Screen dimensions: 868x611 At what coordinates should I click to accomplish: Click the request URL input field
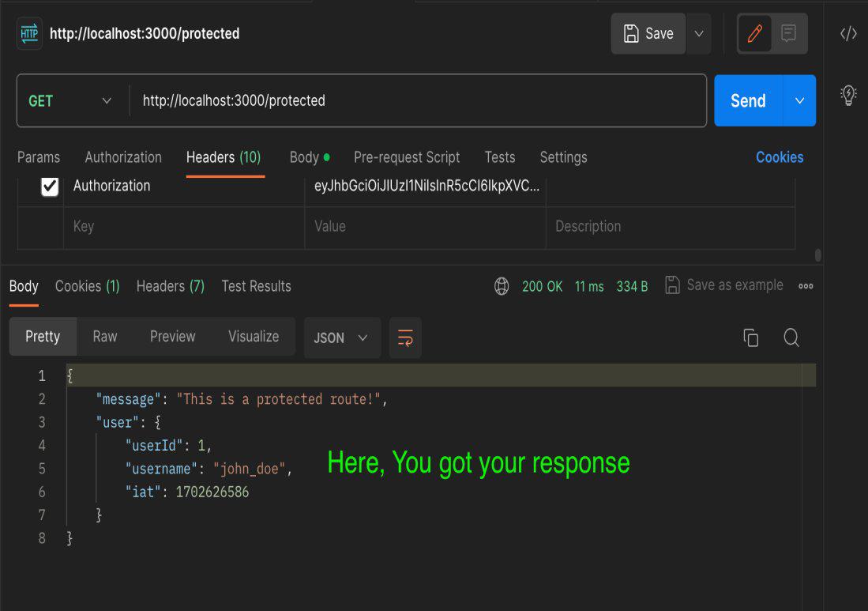419,101
